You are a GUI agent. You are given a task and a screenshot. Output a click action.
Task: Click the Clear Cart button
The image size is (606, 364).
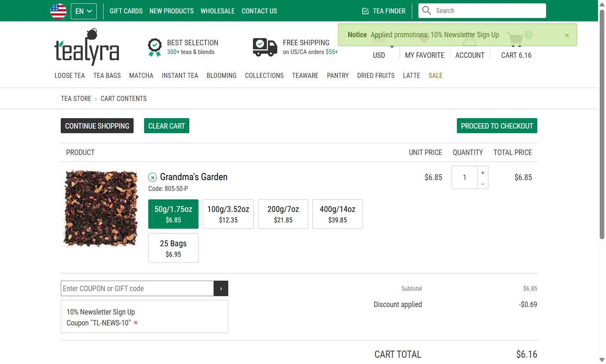tap(167, 126)
